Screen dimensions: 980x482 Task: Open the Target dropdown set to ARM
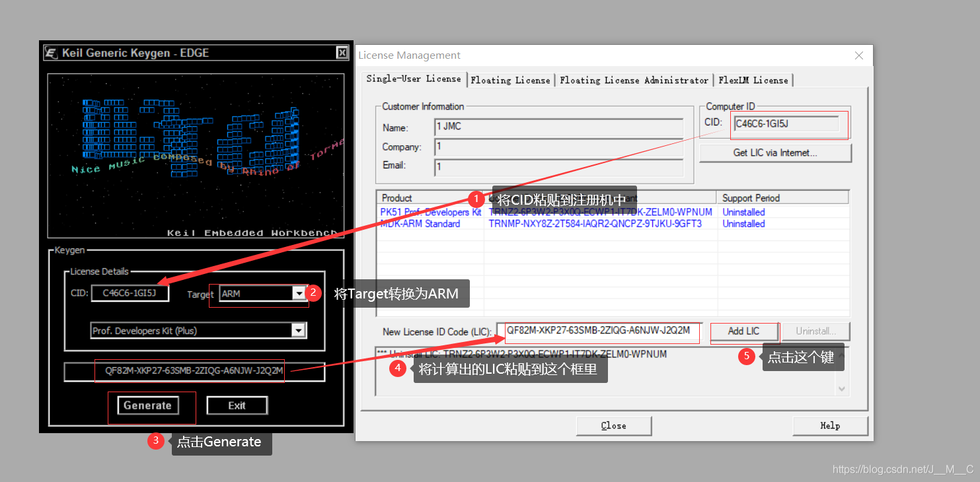(x=299, y=293)
